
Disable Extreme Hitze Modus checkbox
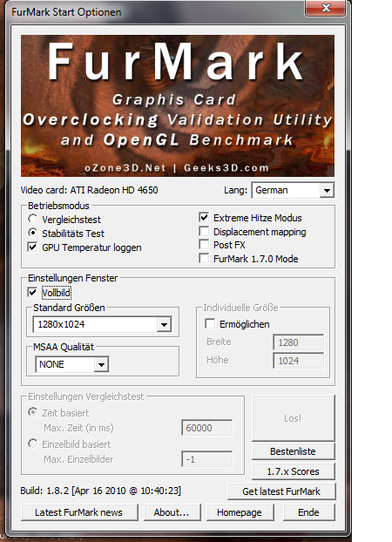point(204,218)
